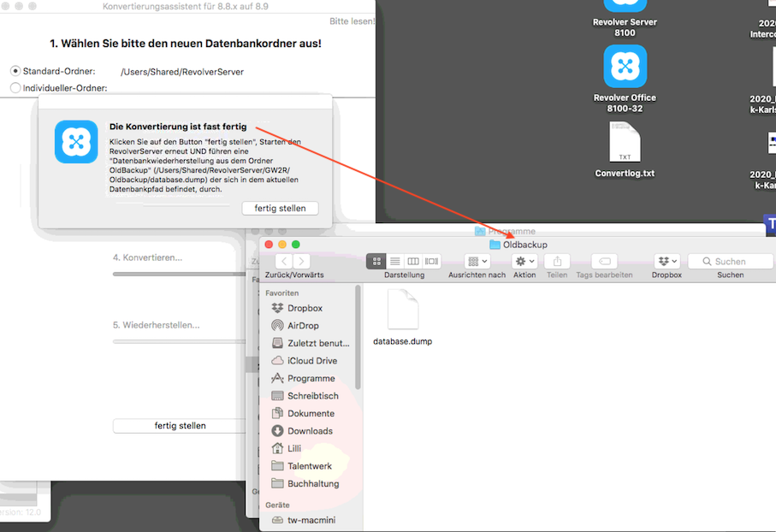Switch Finder to icon view
Image resolution: width=776 pixels, height=532 pixels.
376,261
